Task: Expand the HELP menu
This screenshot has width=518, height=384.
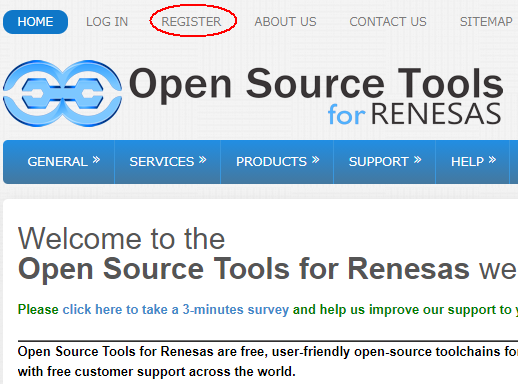Action: pyautogui.click(x=473, y=162)
